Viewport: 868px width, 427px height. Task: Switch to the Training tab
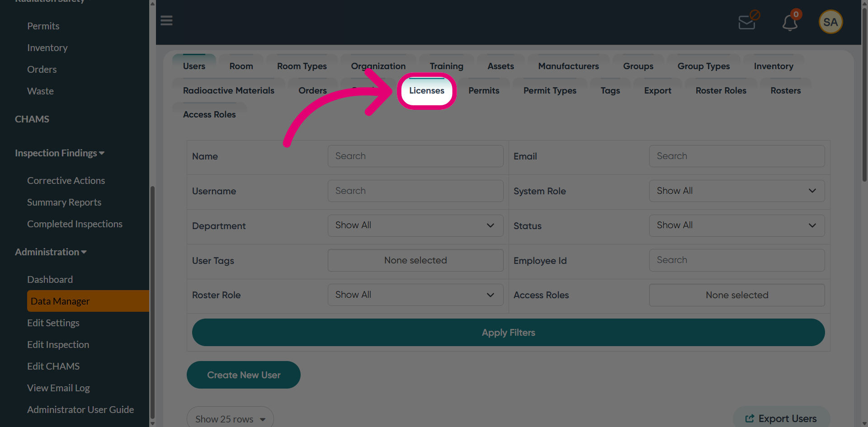pyautogui.click(x=447, y=66)
